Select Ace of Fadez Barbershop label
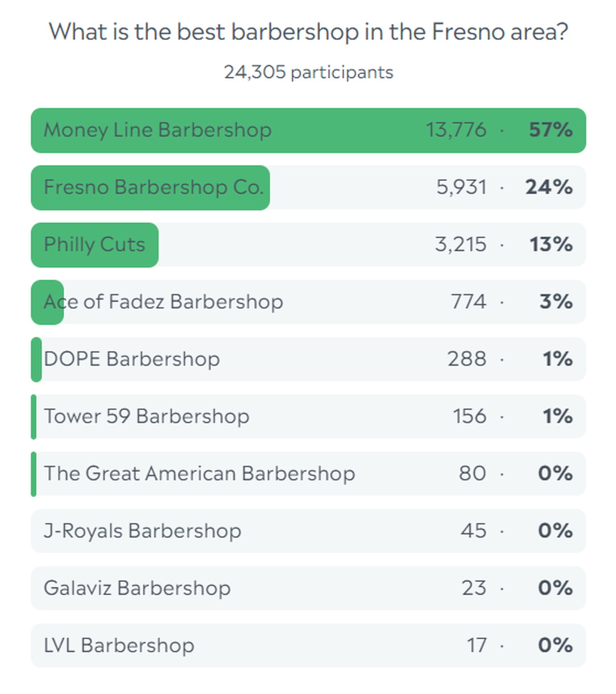616x694 pixels. pos(163,302)
